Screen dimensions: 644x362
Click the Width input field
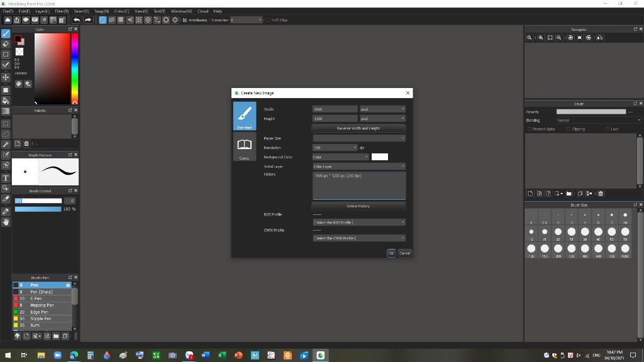[x=335, y=109]
